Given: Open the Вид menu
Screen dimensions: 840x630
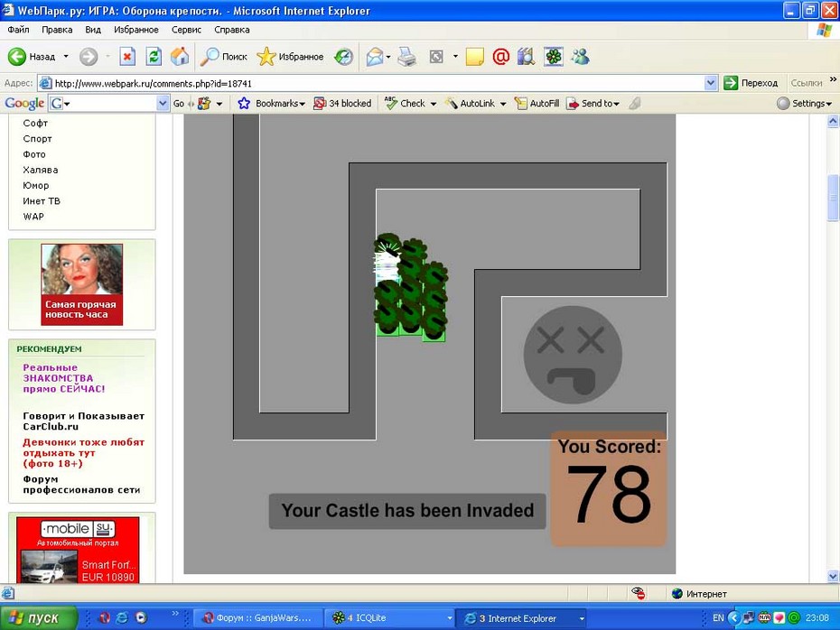Looking at the screenshot, I should pos(93,30).
